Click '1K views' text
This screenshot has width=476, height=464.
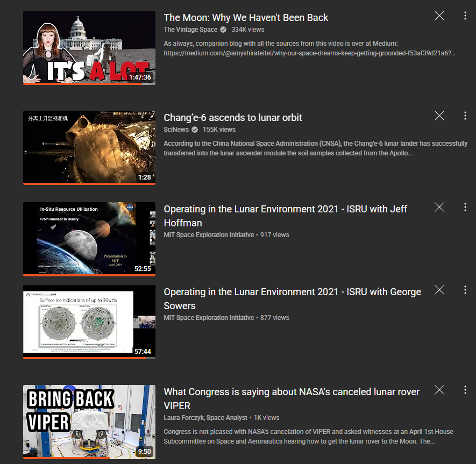[x=267, y=418]
